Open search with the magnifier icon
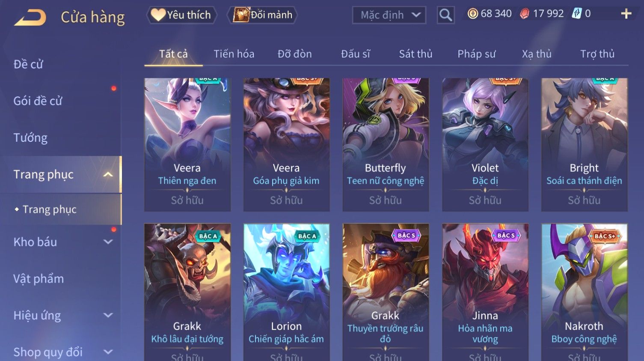The height and width of the screenshot is (361, 644). pyautogui.click(x=445, y=15)
